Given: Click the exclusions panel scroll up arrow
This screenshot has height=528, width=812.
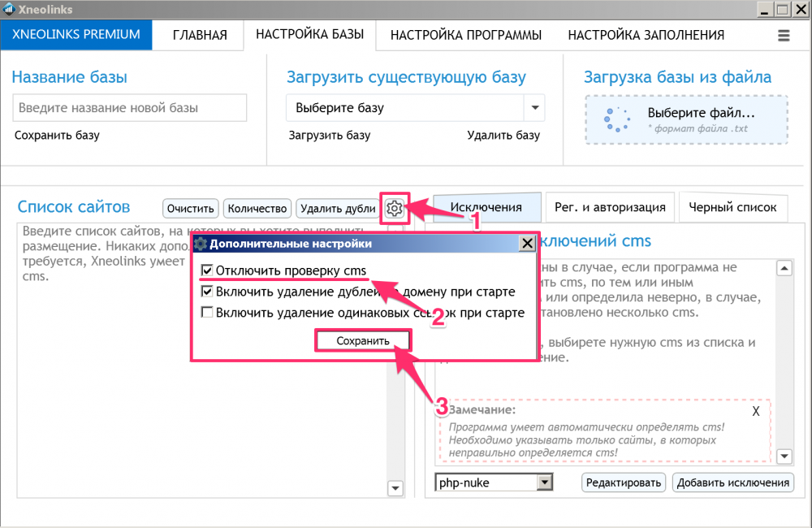Looking at the screenshot, I should coord(784,268).
